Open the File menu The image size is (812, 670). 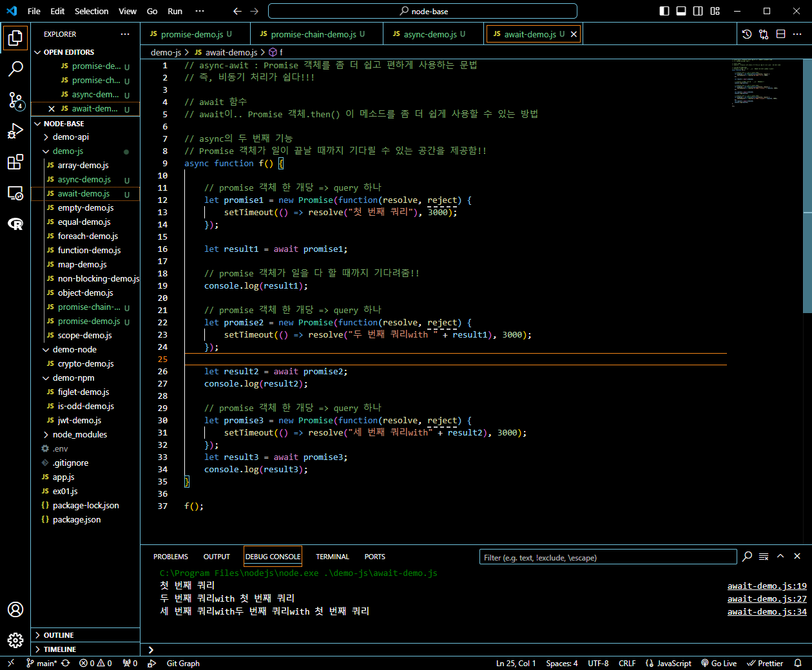pos(34,11)
